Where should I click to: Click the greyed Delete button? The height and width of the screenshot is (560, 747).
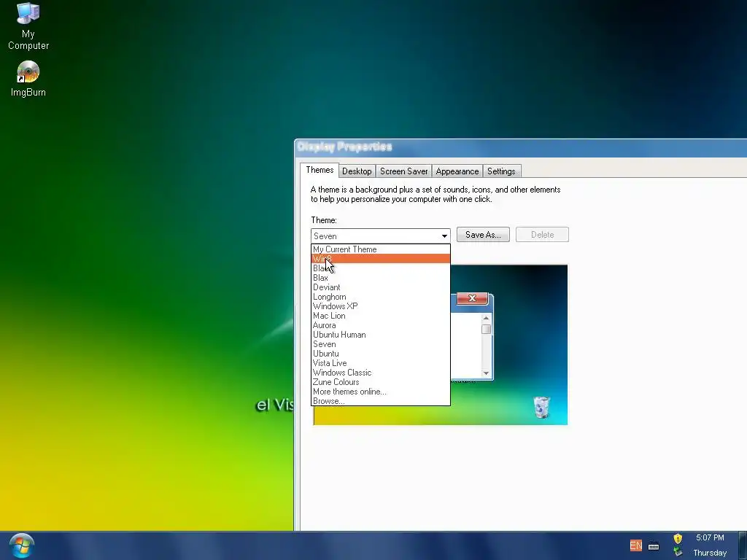542,234
